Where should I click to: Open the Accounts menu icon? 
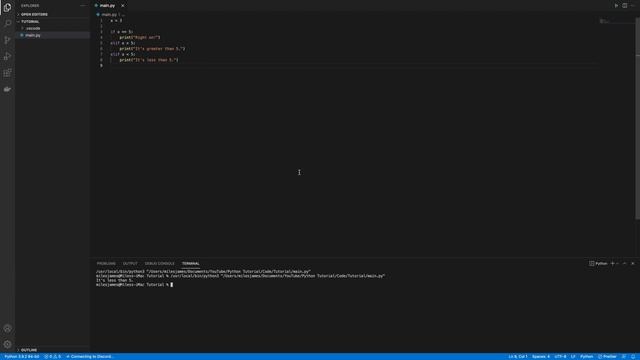7,328
